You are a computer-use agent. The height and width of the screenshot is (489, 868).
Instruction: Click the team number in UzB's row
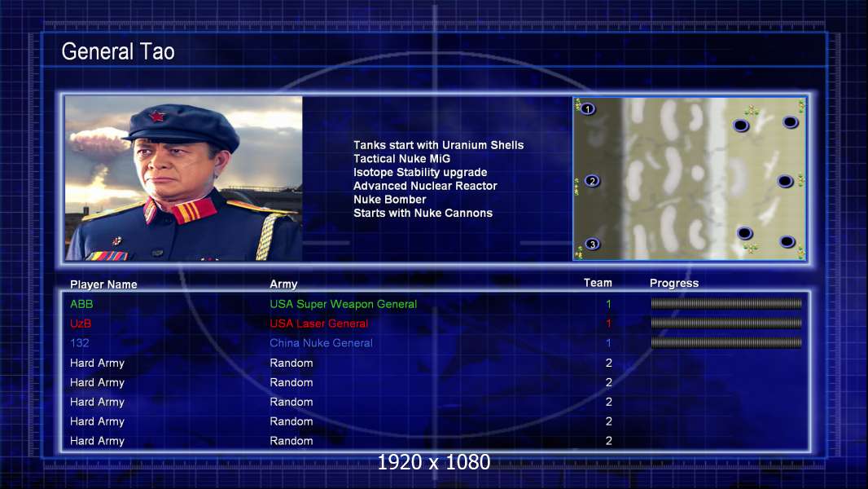[x=608, y=324]
